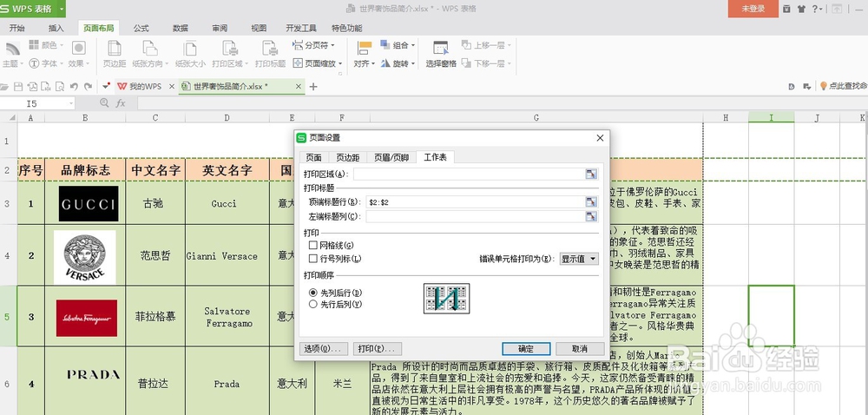868x415 pixels.
Task: Open the WPS 表格 application menu button
Action: [x=33, y=9]
